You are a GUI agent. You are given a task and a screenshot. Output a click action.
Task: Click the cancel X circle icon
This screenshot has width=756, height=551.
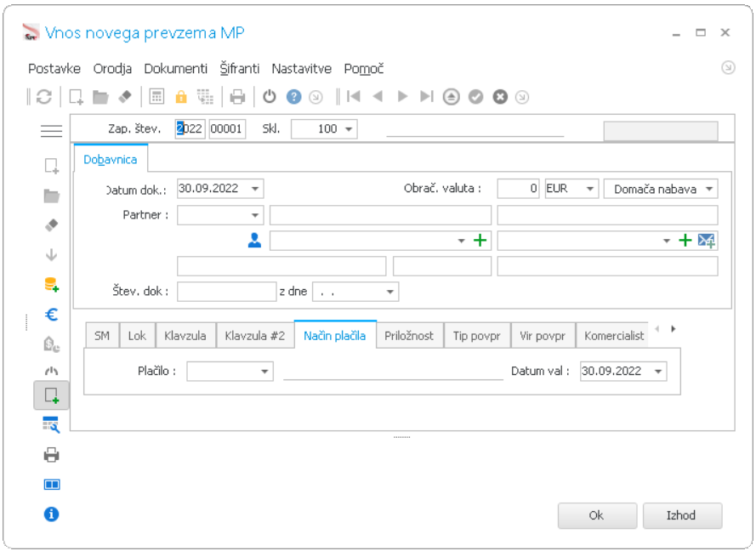click(500, 97)
